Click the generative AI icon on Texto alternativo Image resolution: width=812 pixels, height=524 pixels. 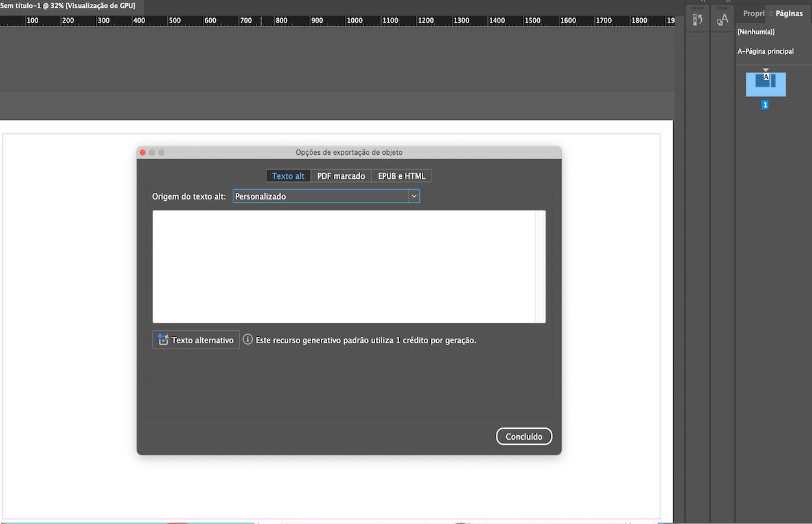click(x=163, y=339)
